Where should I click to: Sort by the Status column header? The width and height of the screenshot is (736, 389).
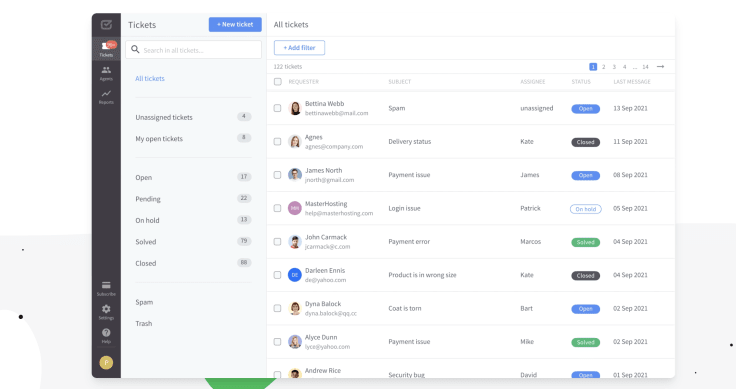click(x=581, y=82)
